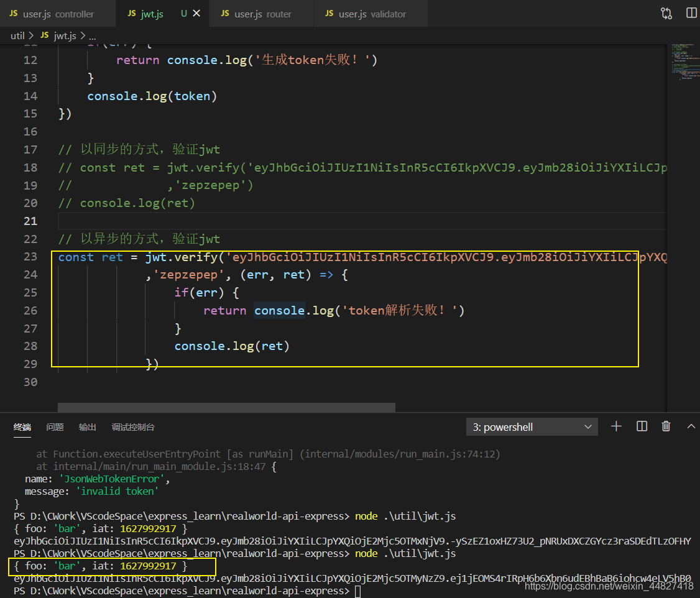Click 'zepzepep' secret string on line 24
Viewport: 700px width, 598px height.
tap(188, 275)
